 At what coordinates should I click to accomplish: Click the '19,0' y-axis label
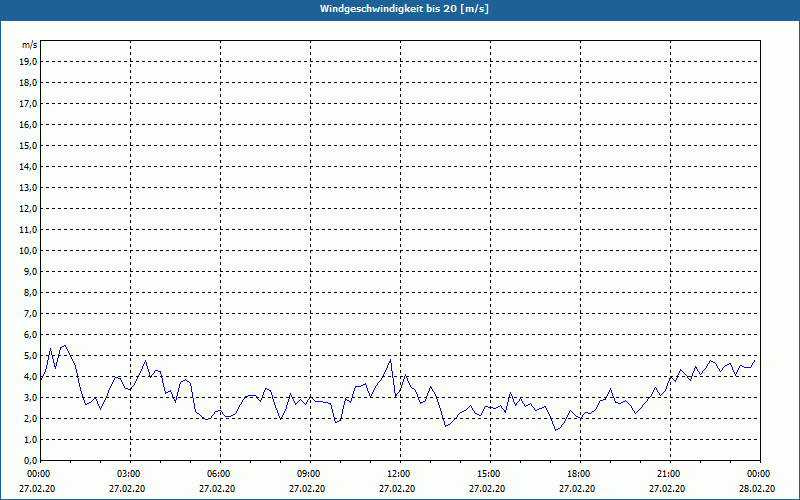pyautogui.click(x=29, y=62)
